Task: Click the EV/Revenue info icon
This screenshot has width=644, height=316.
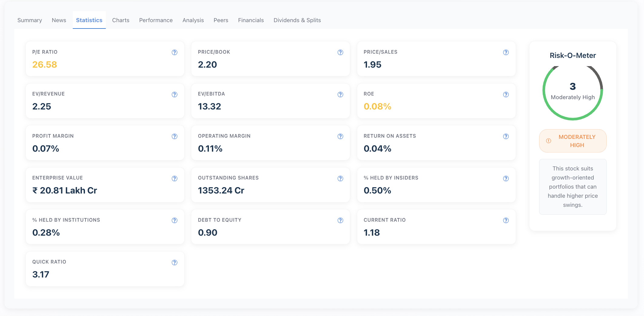Action: pyautogui.click(x=174, y=95)
